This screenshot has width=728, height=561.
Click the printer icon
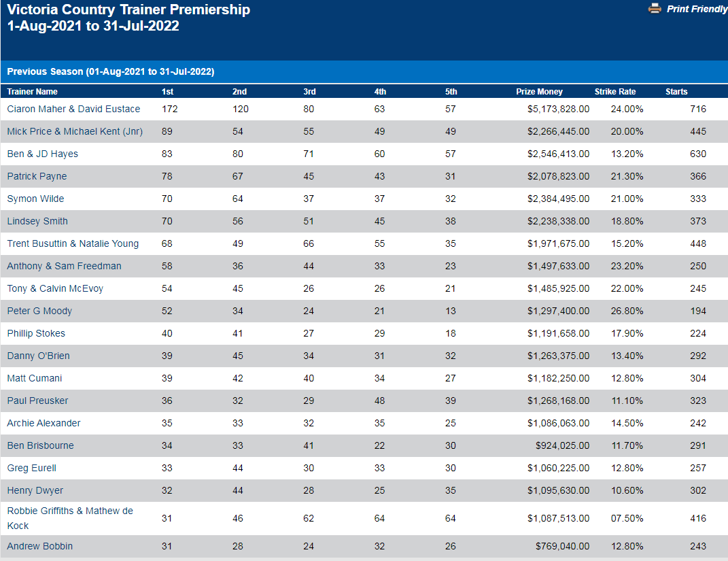655,9
